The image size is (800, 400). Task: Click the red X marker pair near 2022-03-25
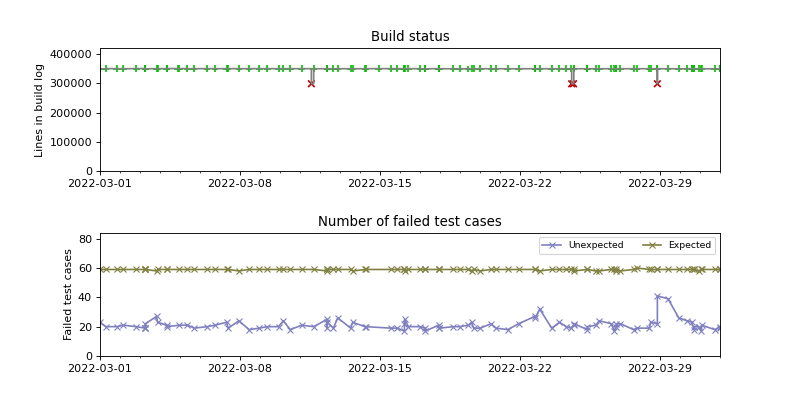coord(572,83)
